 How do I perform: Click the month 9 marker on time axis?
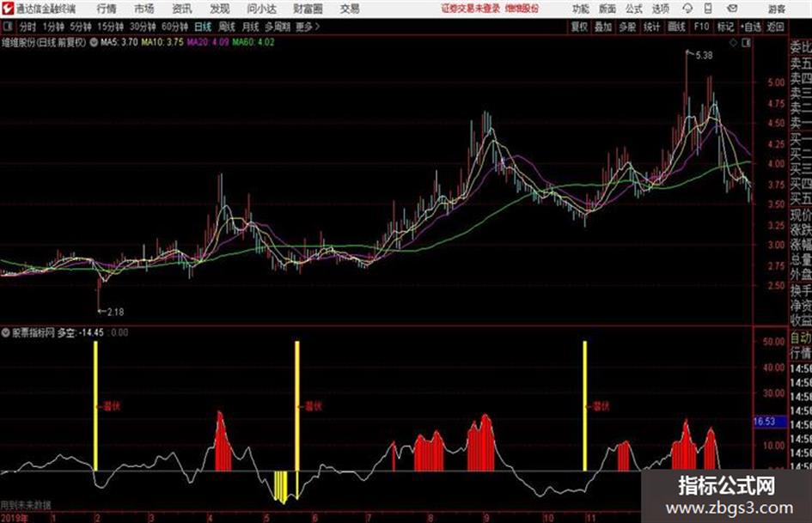[486, 517]
